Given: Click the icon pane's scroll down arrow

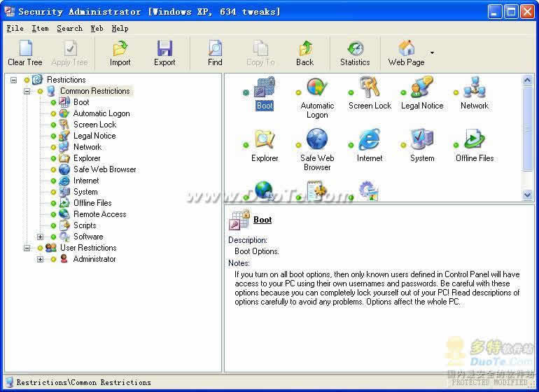Looking at the screenshot, I should [x=528, y=195].
